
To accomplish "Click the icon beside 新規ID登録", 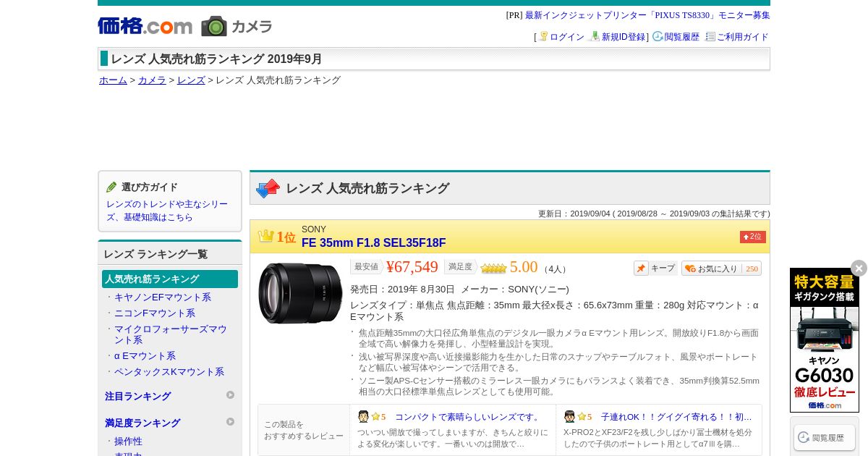I will [x=595, y=36].
